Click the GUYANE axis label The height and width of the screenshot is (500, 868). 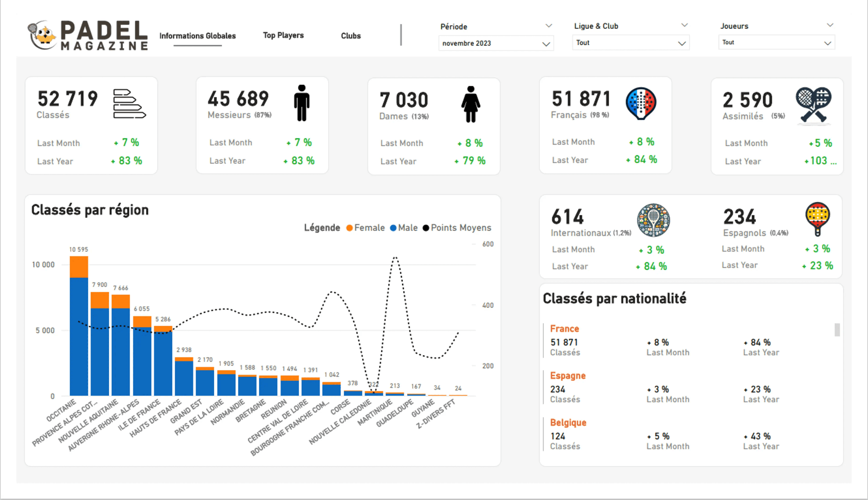pos(423,408)
